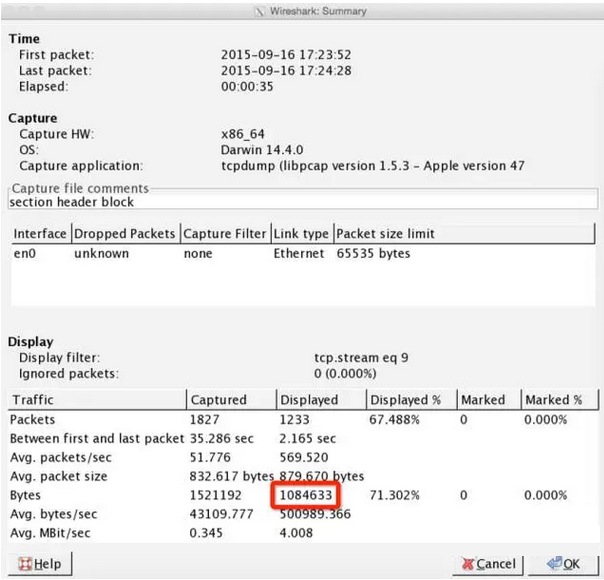Select the Packets row in the traffic table

(34, 419)
